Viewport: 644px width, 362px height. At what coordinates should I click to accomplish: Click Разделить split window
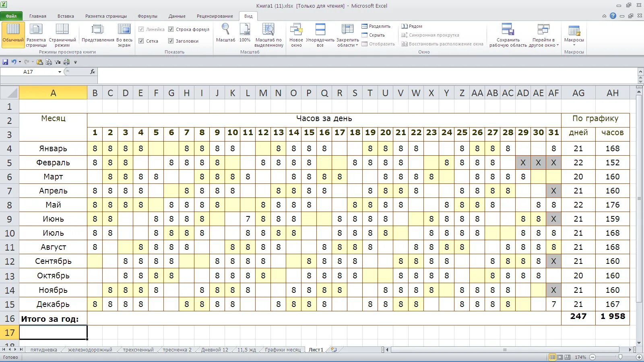pos(376,26)
